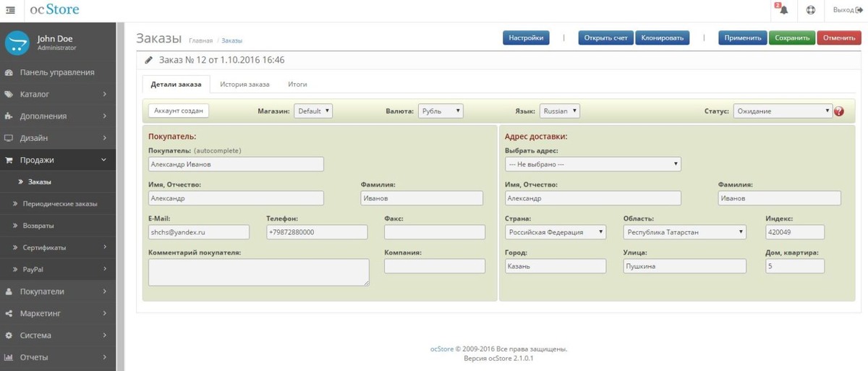Expand the Покупатели sidebar menu

coord(58,291)
